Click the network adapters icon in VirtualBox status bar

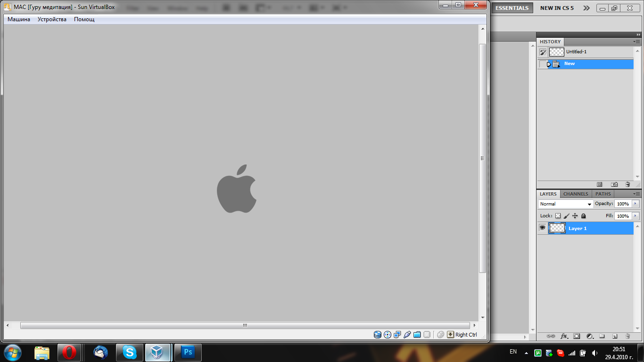point(397,335)
